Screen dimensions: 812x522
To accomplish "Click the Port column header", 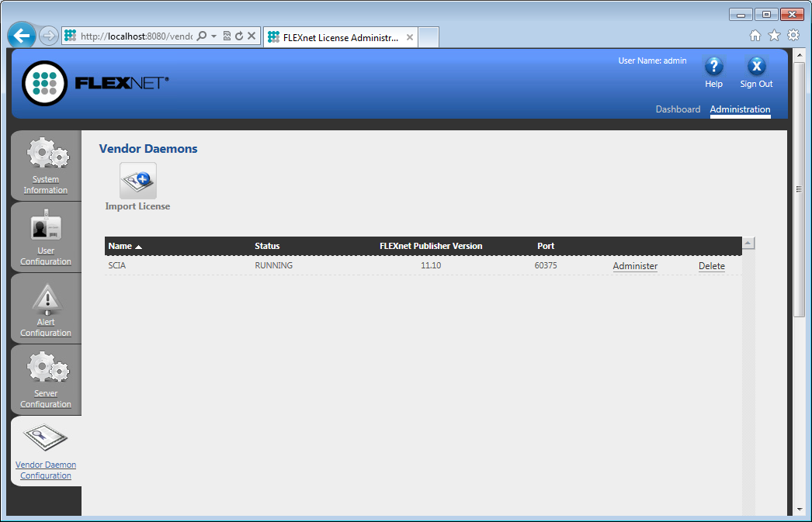I will click(x=546, y=246).
